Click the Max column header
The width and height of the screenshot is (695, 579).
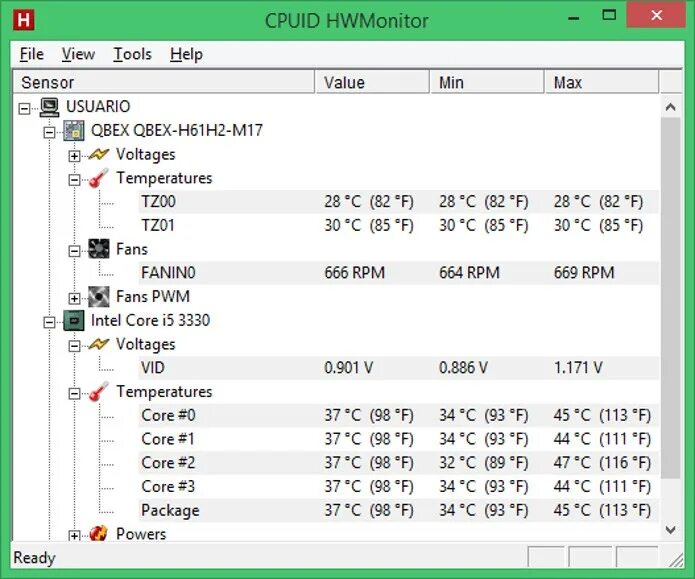click(x=601, y=82)
